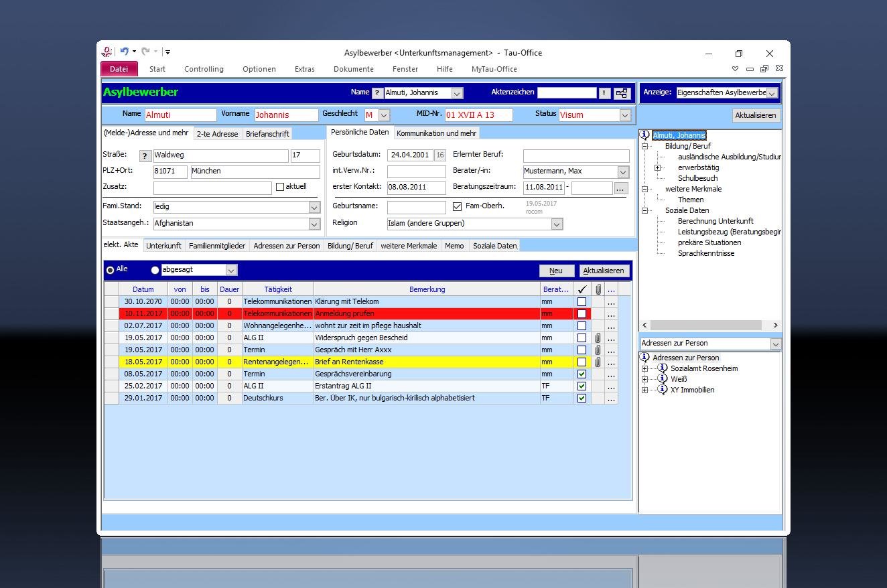The height and width of the screenshot is (588, 887).
Task: Click the Neu button
Action: click(556, 271)
